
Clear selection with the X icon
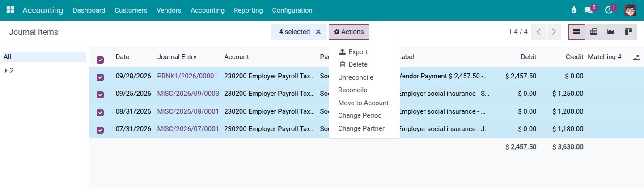[318, 32]
